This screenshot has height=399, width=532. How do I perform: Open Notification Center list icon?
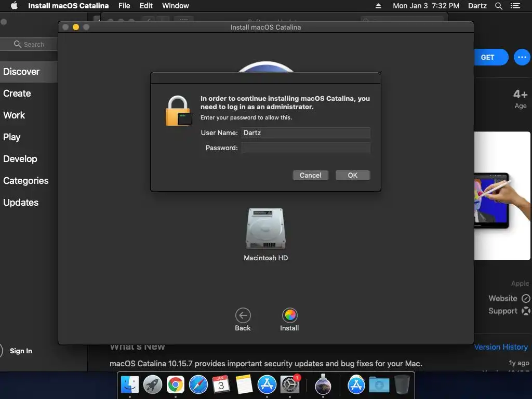tap(515, 6)
